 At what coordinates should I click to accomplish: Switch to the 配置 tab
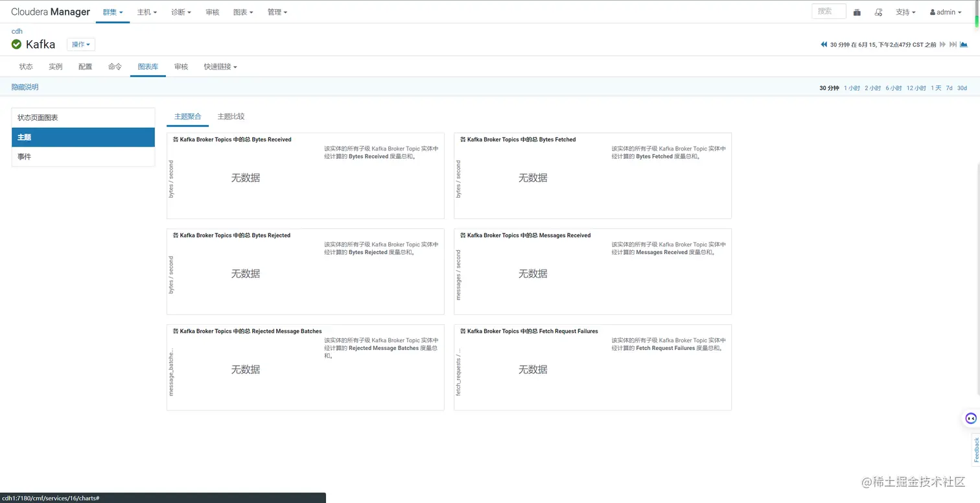[x=86, y=67]
